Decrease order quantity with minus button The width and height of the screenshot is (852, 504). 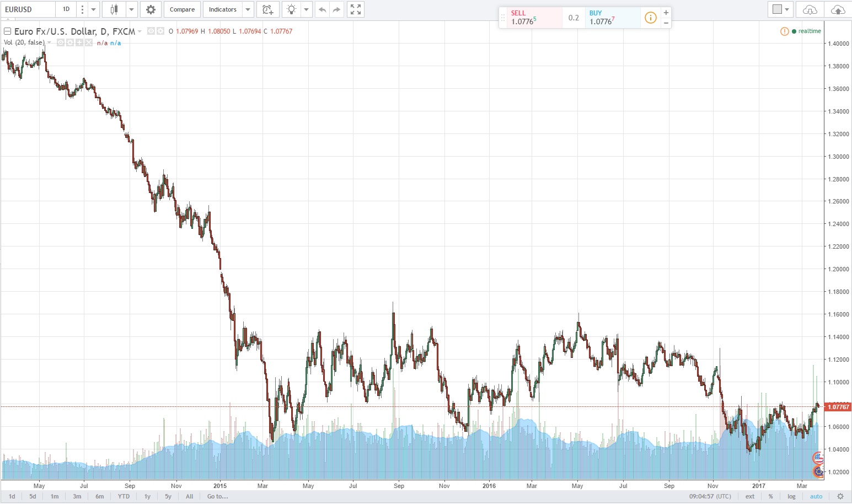click(666, 23)
